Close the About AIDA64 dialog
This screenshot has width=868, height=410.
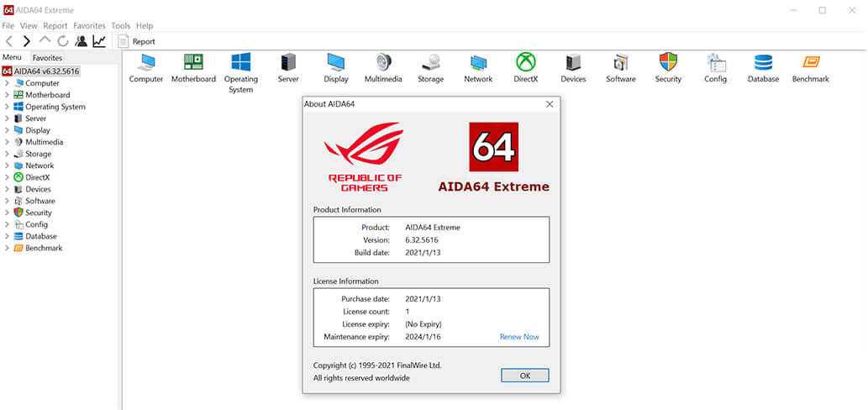click(550, 104)
